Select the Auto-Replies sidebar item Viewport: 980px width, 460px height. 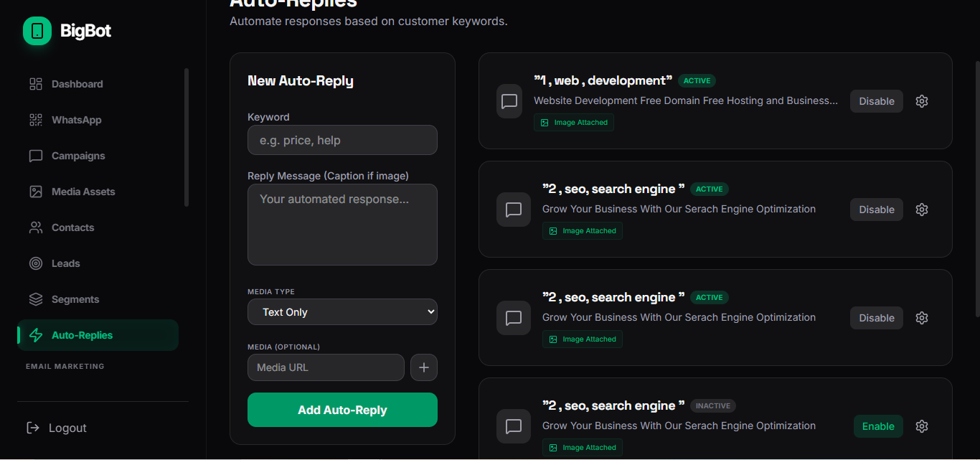tap(98, 335)
